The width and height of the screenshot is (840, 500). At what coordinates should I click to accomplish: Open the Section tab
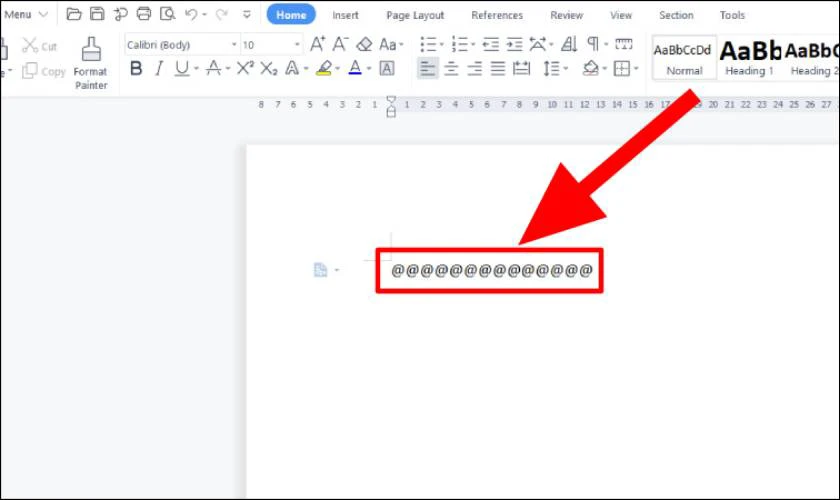[x=676, y=16]
